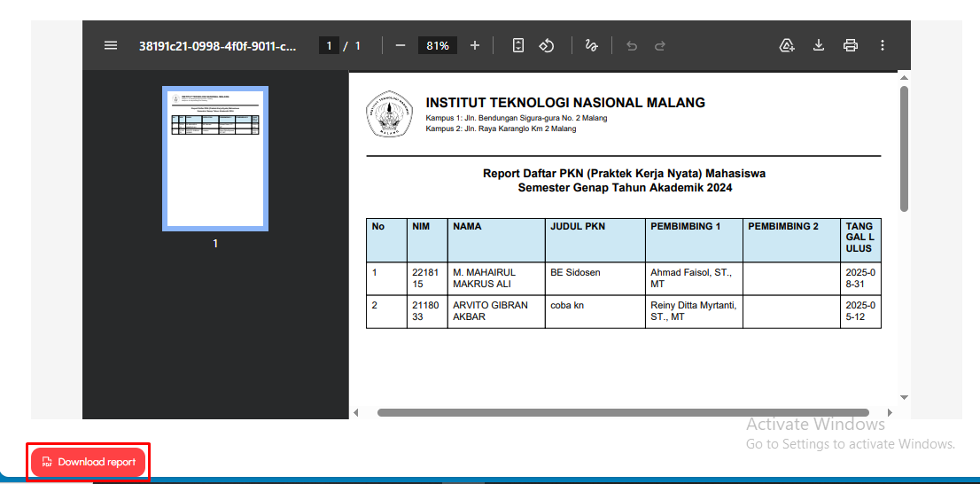This screenshot has height=484, width=980.
Task: Click the scroll right arrow
Action: tap(890, 413)
